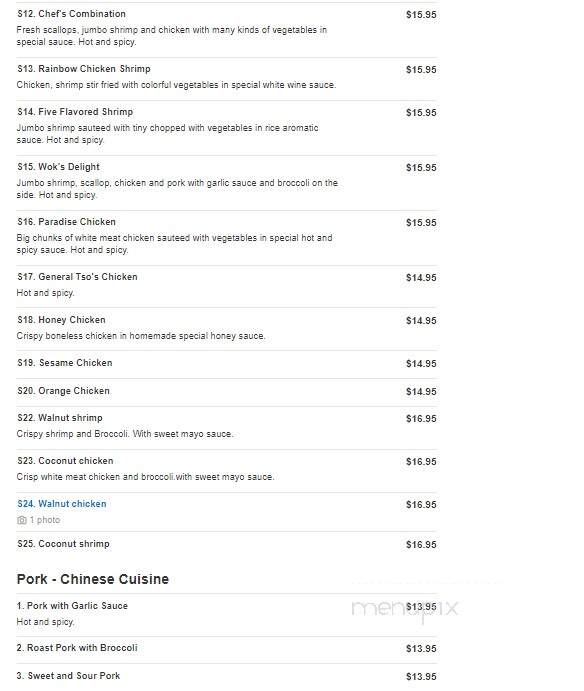Click the camera icon under Walnut chicken
Image resolution: width=584 pixels, height=691 pixels.
(x=22, y=520)
